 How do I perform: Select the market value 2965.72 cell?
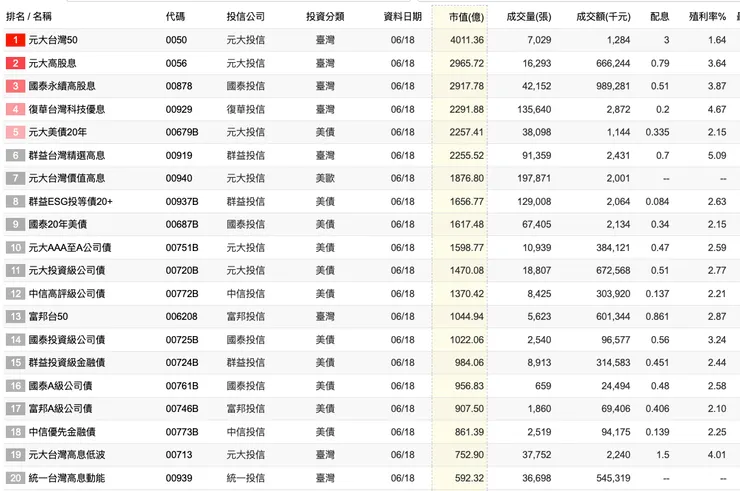point(467,63)
